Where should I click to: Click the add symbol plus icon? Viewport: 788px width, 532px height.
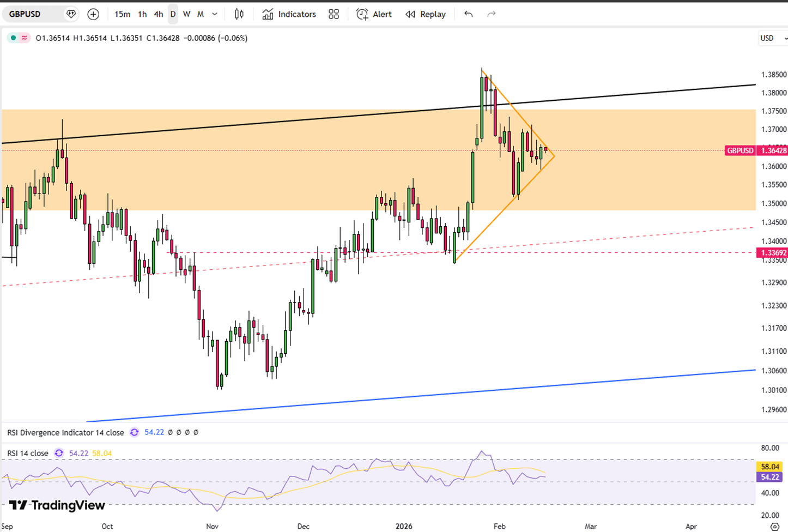coord(93,14)
